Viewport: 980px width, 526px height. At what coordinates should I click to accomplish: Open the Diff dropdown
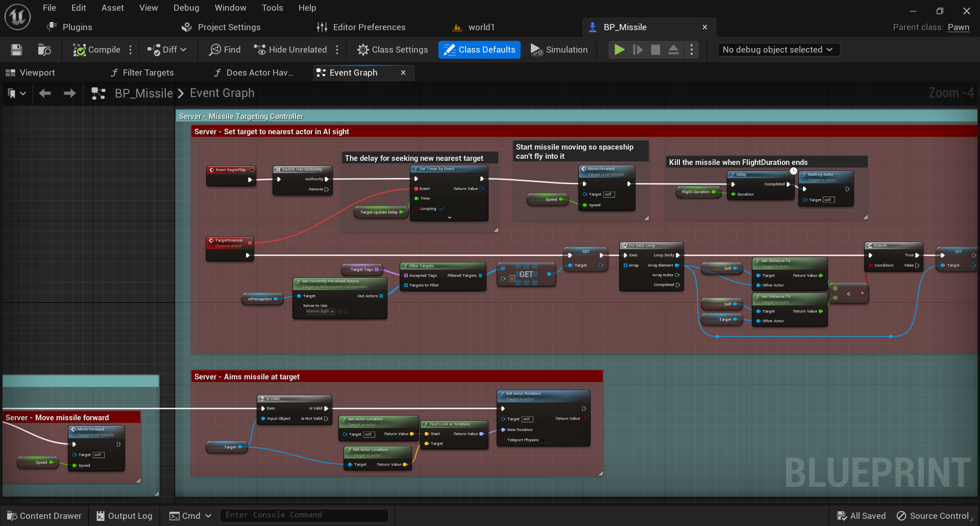[x=167, y=50]
